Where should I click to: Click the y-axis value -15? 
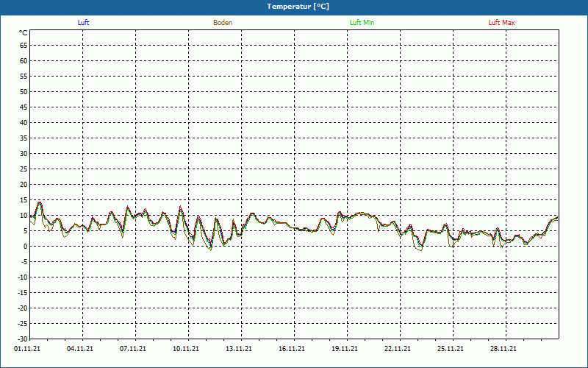point(23,292)
